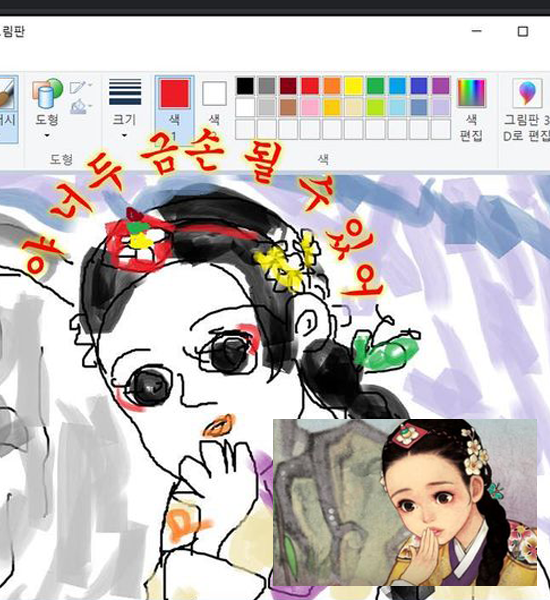Pick the yellow color swatch

[354, 86]
